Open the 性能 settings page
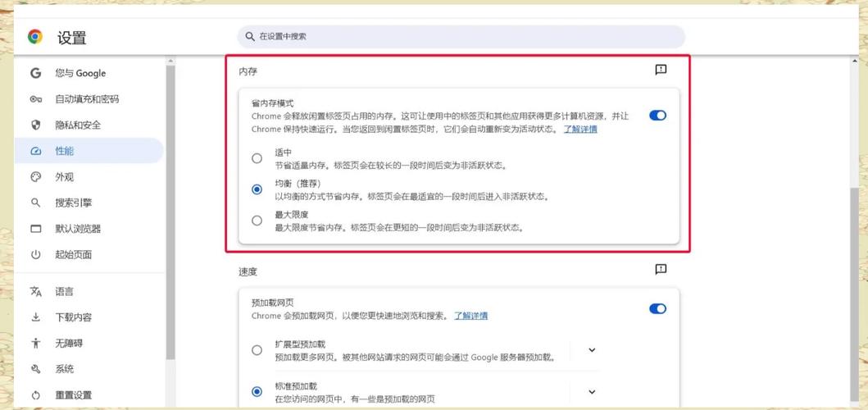This screenshot has height=410, width=868. (89, 151)
